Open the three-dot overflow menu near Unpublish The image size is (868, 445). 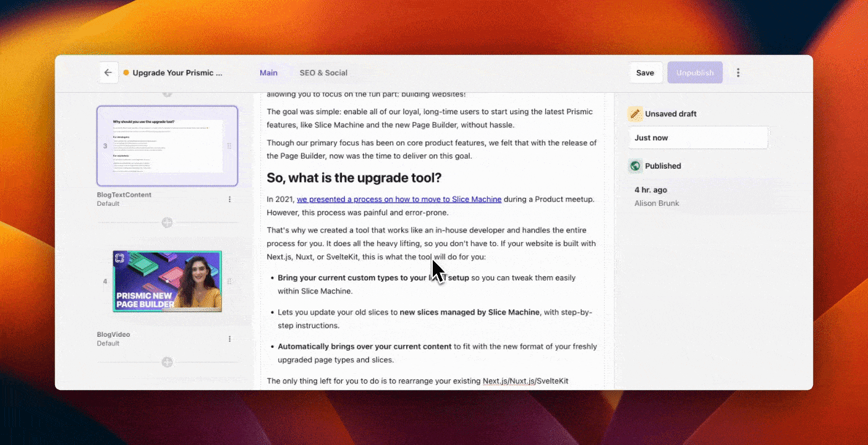click(738, 72)
